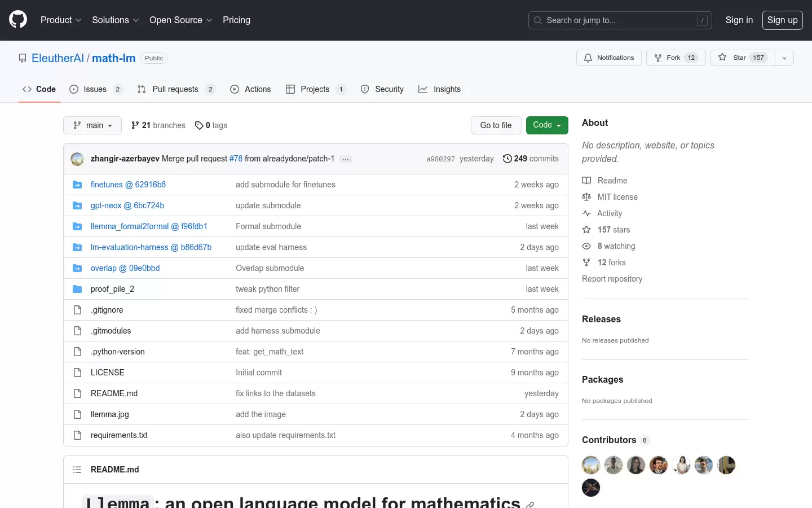Image resolution: width=812 pixels, height=508 pixels.
Task: Click the README outline list icon
Action: click(x=77, y=470)
